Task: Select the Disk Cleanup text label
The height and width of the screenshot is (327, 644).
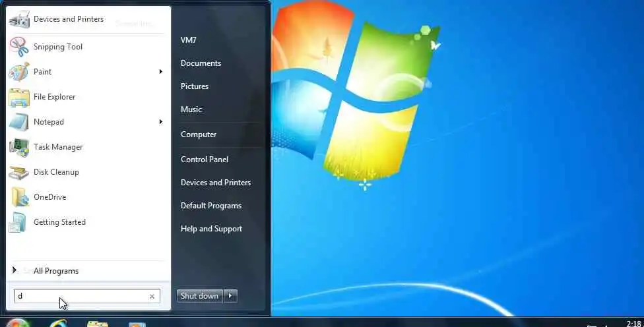Action: [x=56, y=172]
